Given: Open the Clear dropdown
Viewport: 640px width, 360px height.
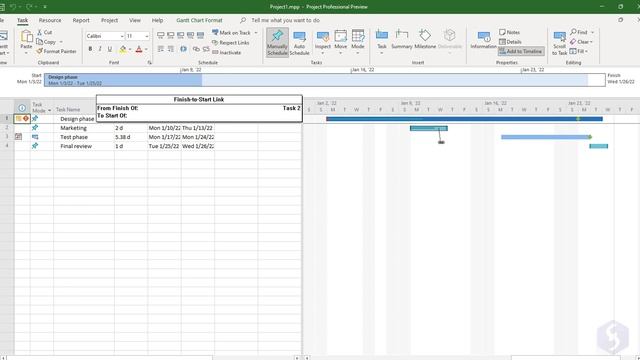Looking at the screenshot, I should click(x=591, y=42).
